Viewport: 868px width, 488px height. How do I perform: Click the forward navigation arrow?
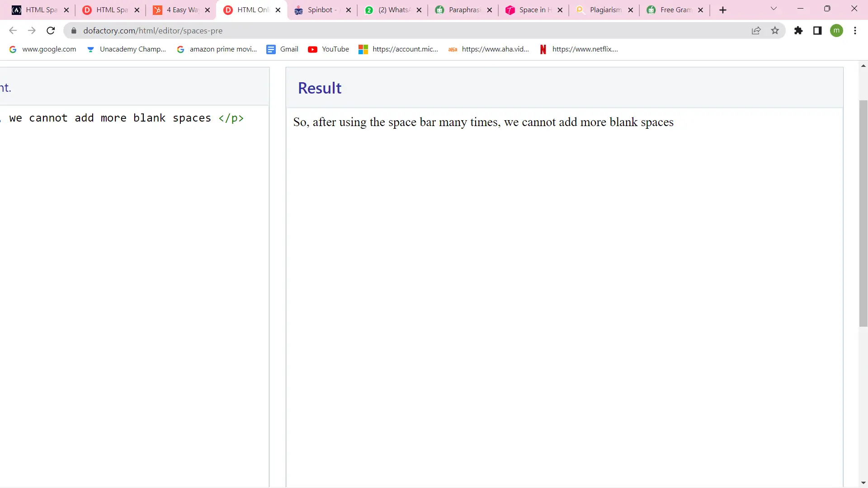[x=32, y=30]
